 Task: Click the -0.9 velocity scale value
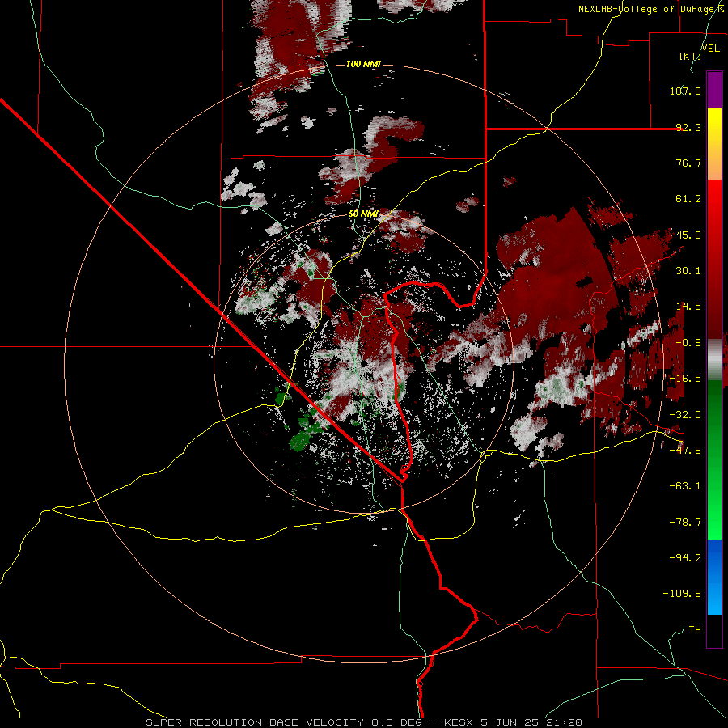(x=688, y=343)
